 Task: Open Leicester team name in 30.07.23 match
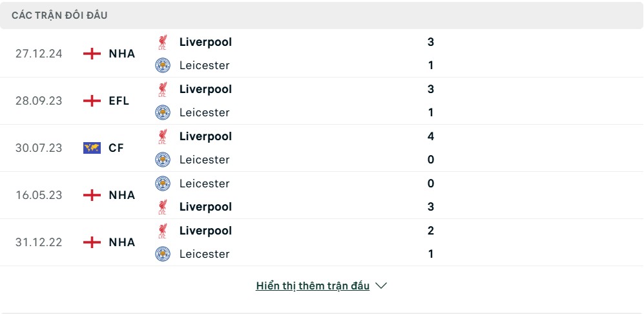pyautogui.click(x=204, y=160)
